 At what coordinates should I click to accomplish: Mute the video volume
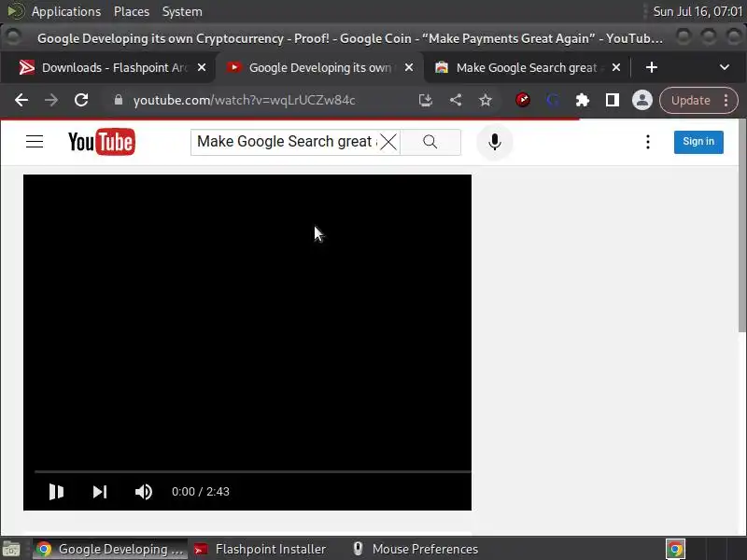coord(144,492)
